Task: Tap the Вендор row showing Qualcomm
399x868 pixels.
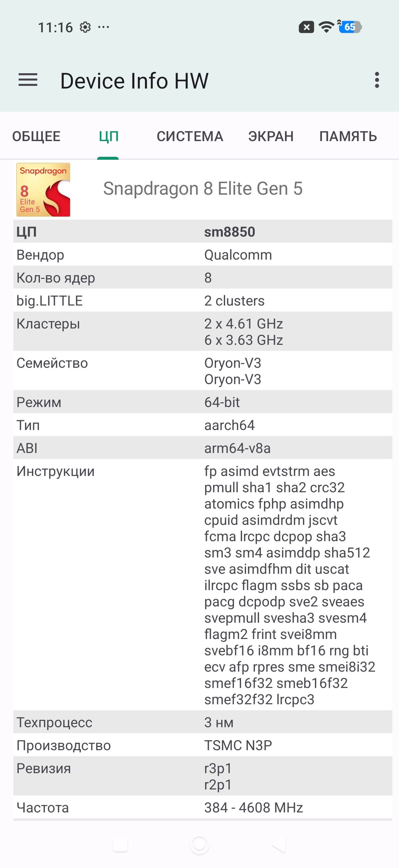Action: [x=203, y=255]
